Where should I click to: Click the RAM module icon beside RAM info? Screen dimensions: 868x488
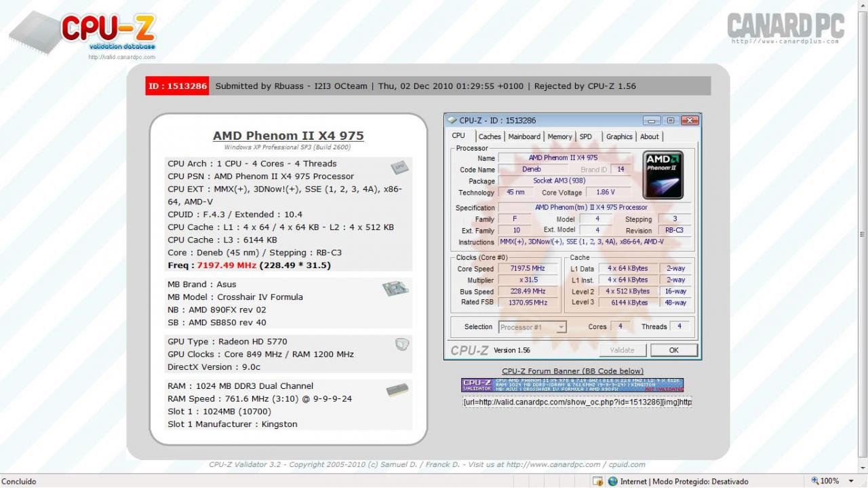[397, 390]
